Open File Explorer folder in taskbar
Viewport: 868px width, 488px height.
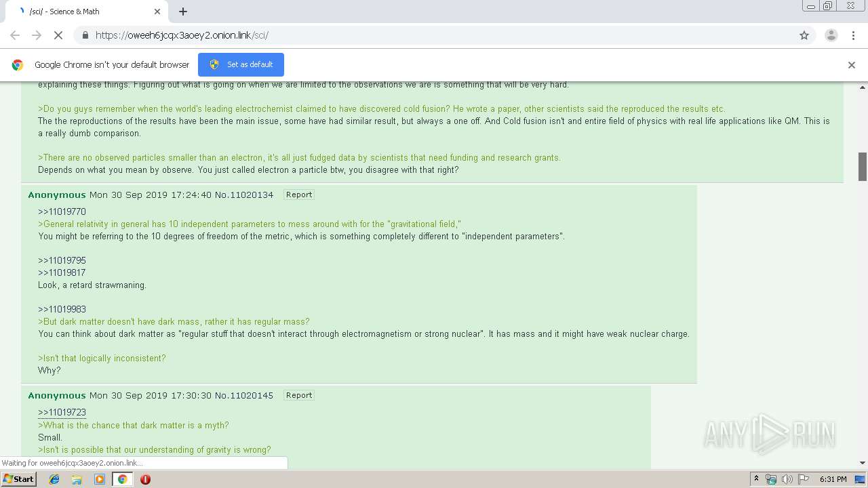(77, 479)
